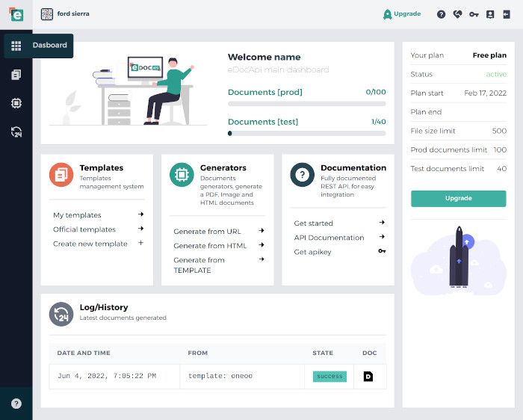Click the active status value
Screen dimensions: 523x420
[x=496, y=74]
